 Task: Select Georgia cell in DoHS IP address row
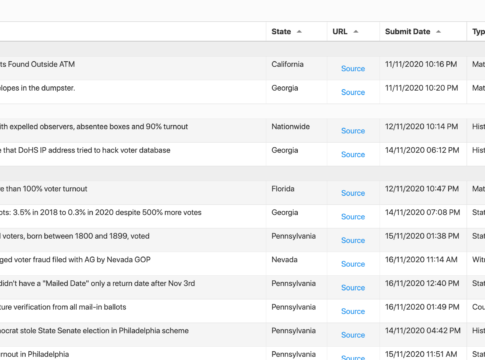click(285, 150)
